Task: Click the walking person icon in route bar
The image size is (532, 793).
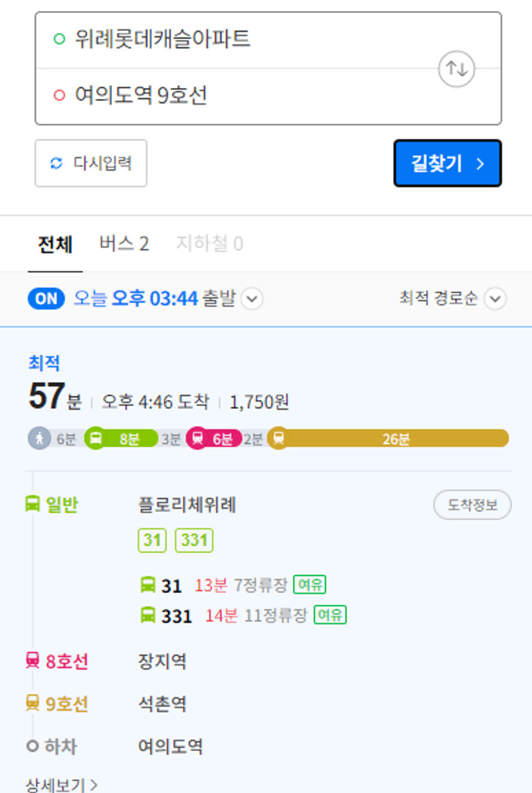Action: (39, 439)
